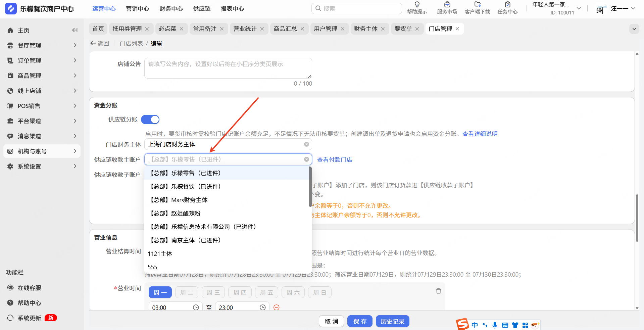644x330 pixels.
Task: Select 周四 business day
Action: pos(240,292)
